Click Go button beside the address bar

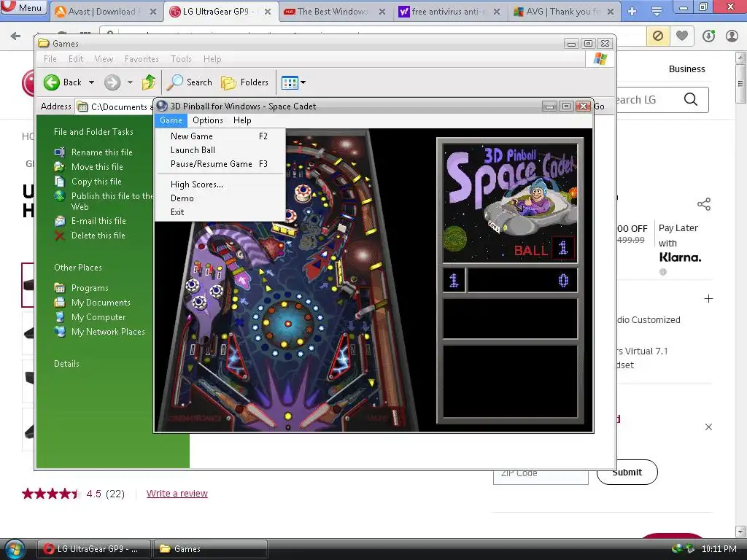600,106
